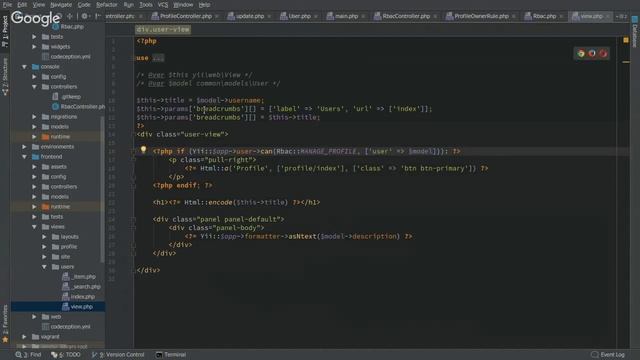The image size is (640, 360).
Task: Open the File menu
Action: [7, 5]
